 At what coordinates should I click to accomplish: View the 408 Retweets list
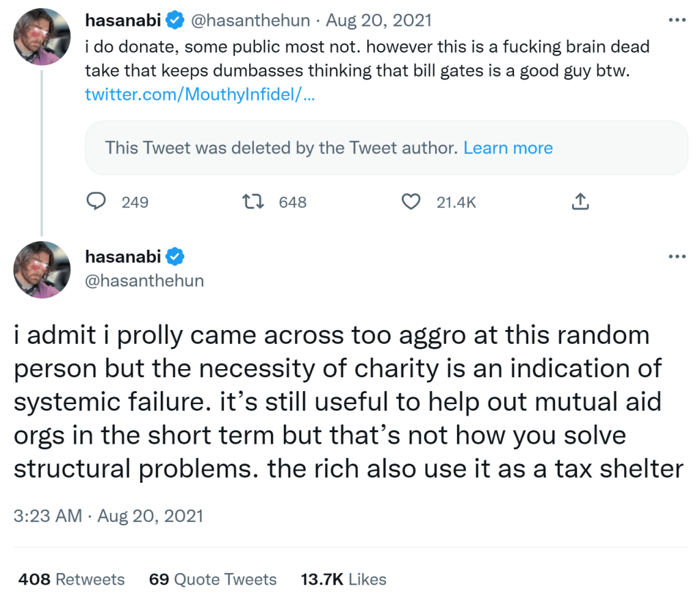click(72, 579)
